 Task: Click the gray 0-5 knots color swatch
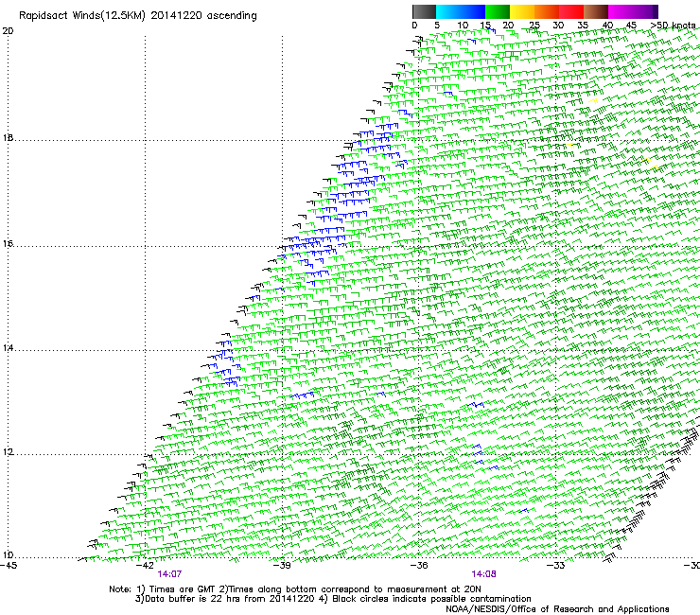coord(424,11)
